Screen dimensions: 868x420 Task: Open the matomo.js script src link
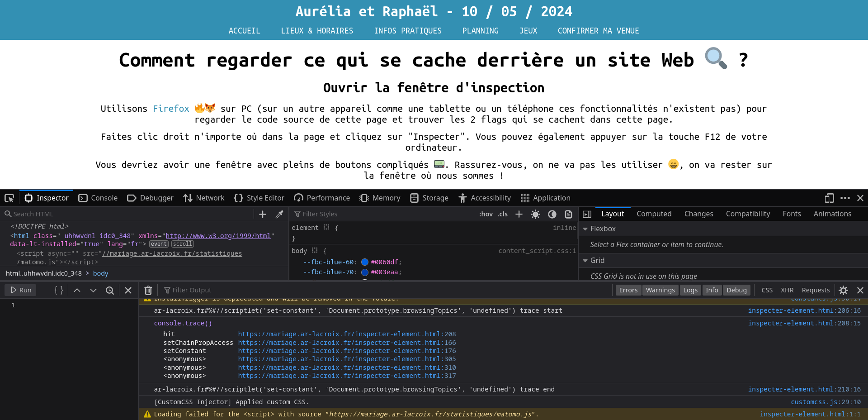coord(129,258)
